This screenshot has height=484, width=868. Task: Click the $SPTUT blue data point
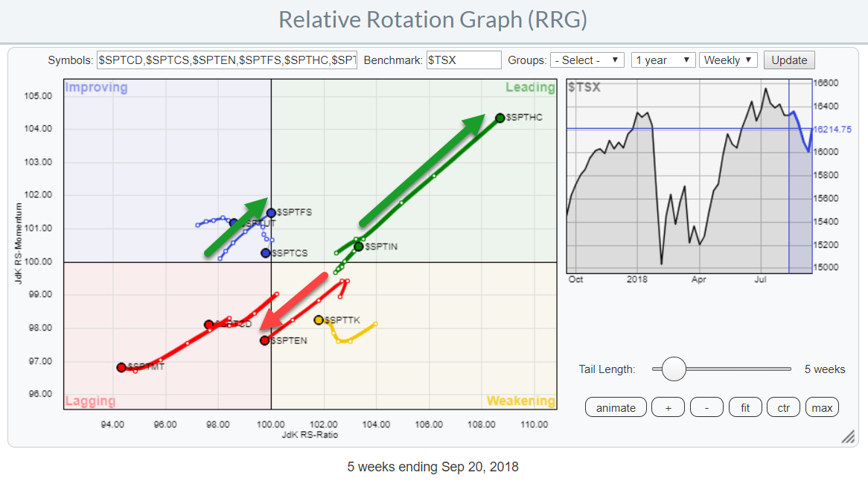coord(234,223)
